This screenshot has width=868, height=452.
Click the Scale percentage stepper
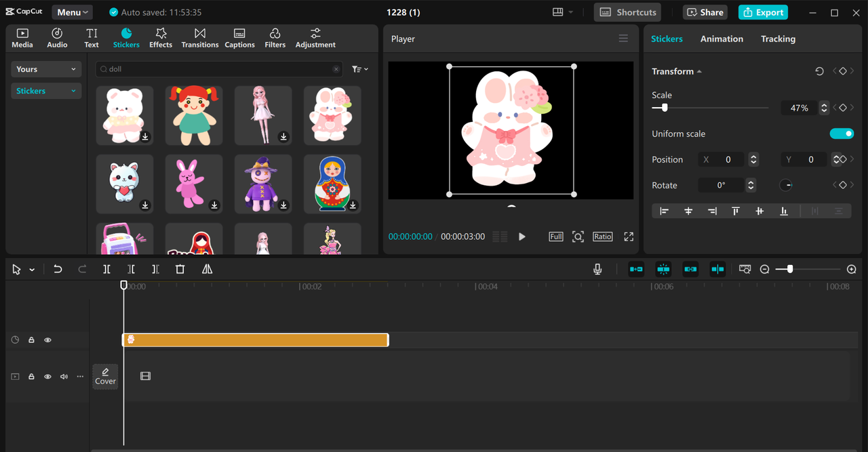click(x=824, y=108)
